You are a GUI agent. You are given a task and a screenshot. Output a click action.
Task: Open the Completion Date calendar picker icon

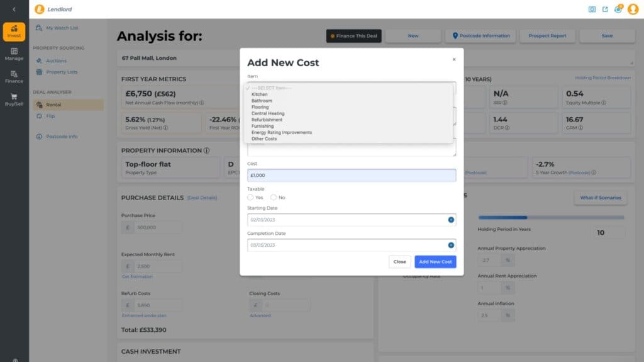point(451,245)
